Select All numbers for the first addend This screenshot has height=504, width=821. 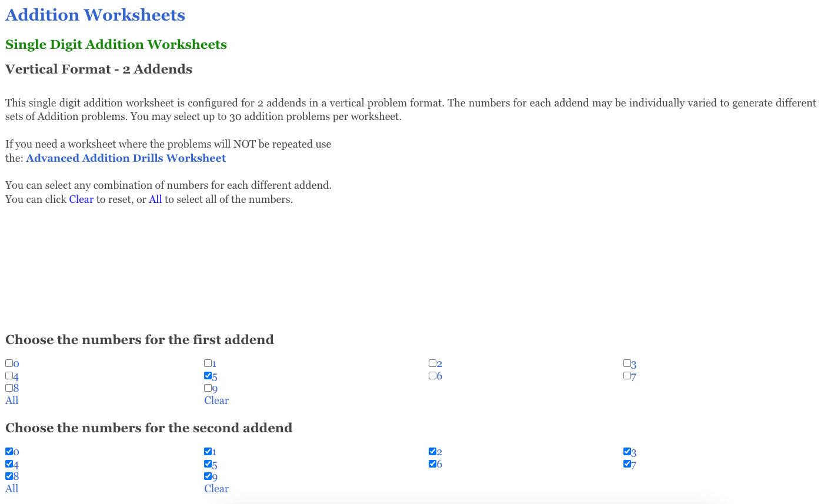point(11,400)
